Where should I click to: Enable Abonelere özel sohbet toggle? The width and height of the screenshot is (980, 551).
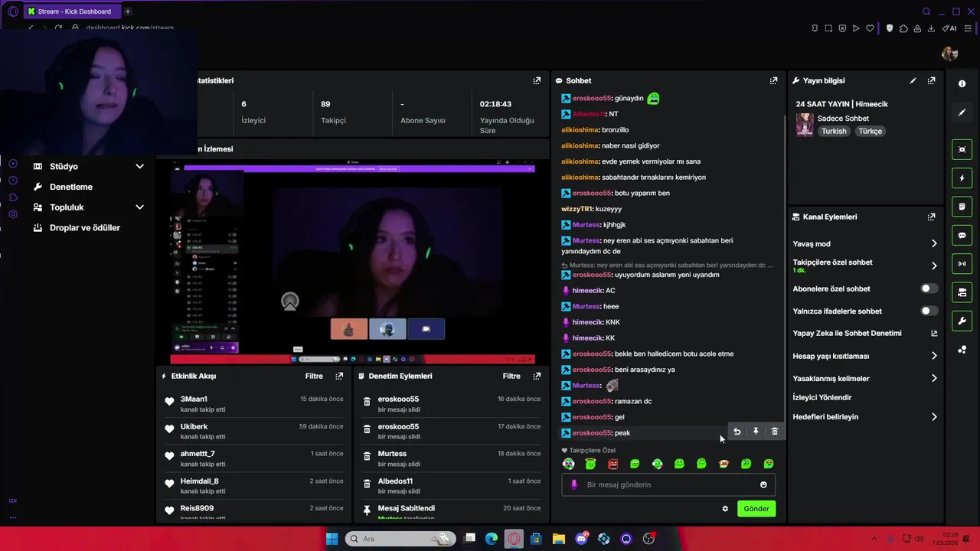tap(929, 289)
